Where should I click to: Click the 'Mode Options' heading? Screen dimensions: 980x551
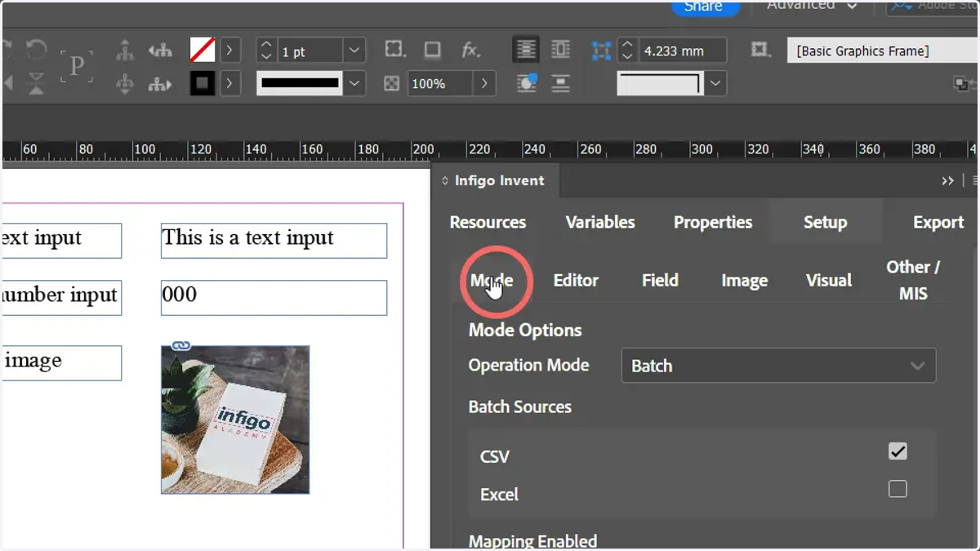point(525,330)
